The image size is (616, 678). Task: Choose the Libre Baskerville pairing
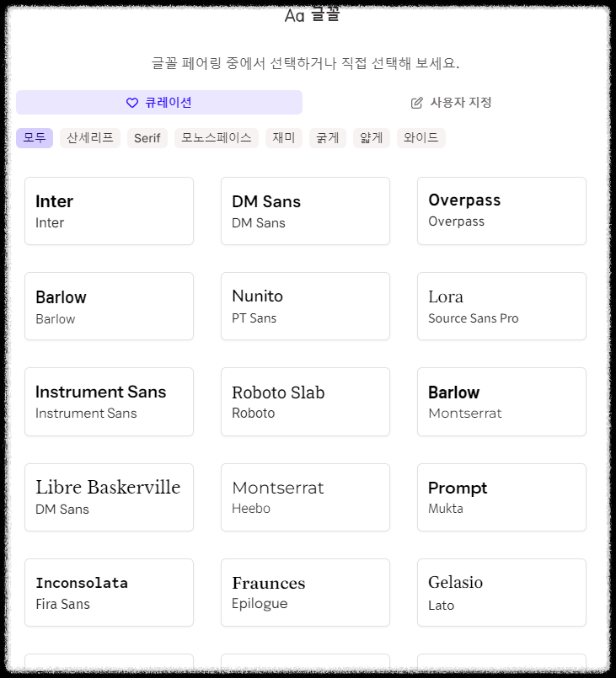(x=109, y=497)
